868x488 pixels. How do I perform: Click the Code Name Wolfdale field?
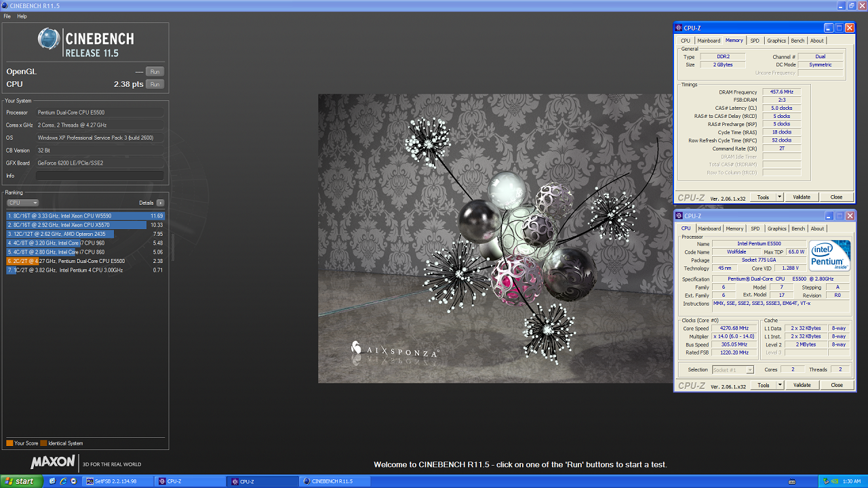[x=736, y=252]
